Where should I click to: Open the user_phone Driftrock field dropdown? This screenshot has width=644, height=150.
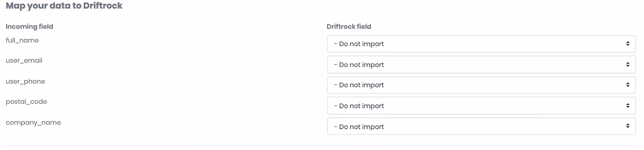pyautogui.click(x=481, y=85)
